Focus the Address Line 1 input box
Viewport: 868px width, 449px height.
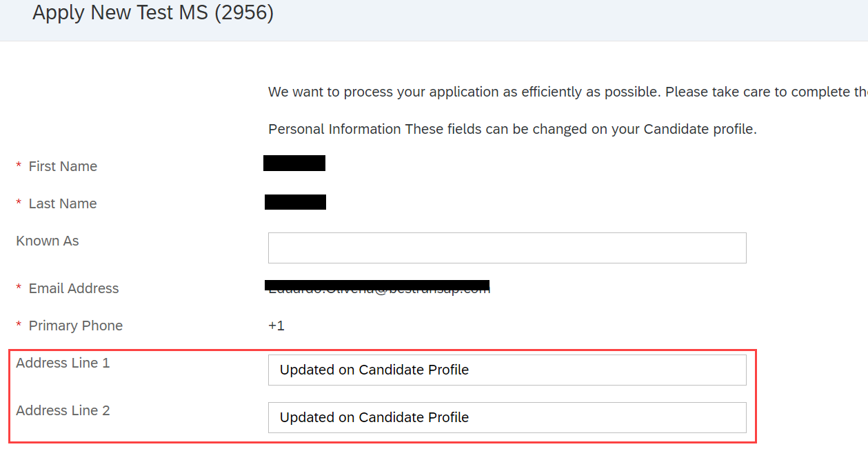click(x=507, y=370)
